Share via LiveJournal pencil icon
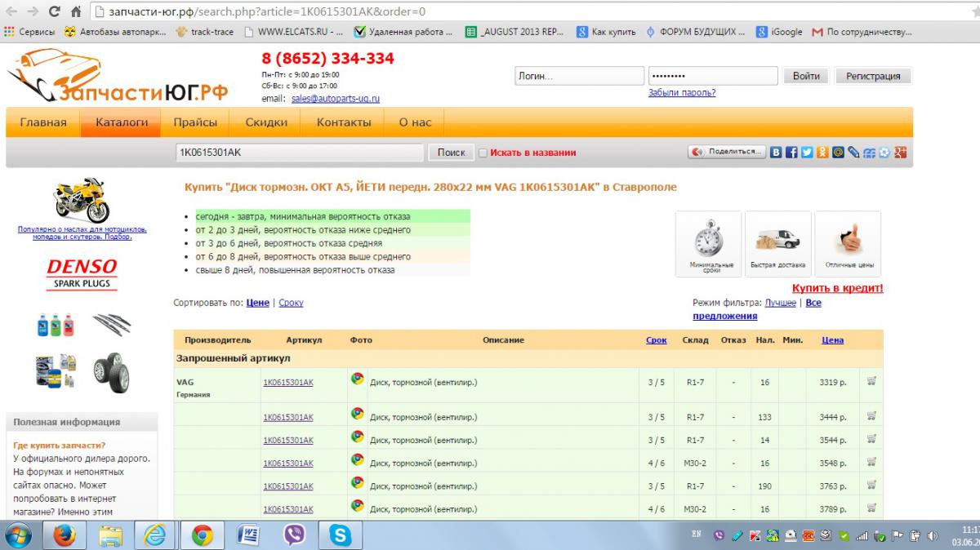The width and height of the screenshot is (980, 550). (x=853, y=152)
